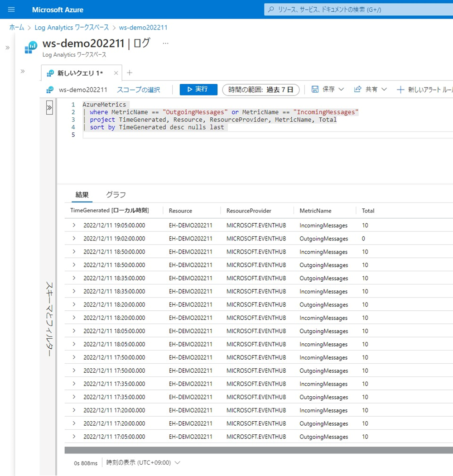Sort by ResourceProvider column header
Viewport: 453px width, 476px height.
point(249,211)
